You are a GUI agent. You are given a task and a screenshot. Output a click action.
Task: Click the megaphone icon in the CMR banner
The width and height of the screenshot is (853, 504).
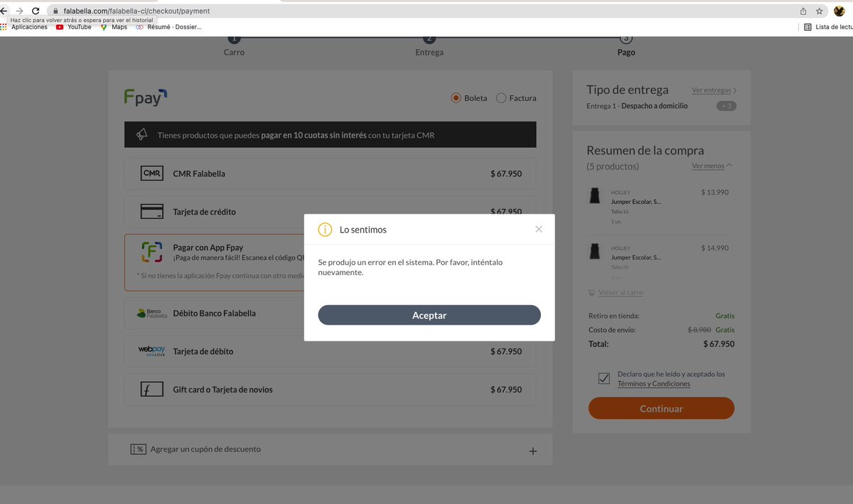(x=142, y=134)
